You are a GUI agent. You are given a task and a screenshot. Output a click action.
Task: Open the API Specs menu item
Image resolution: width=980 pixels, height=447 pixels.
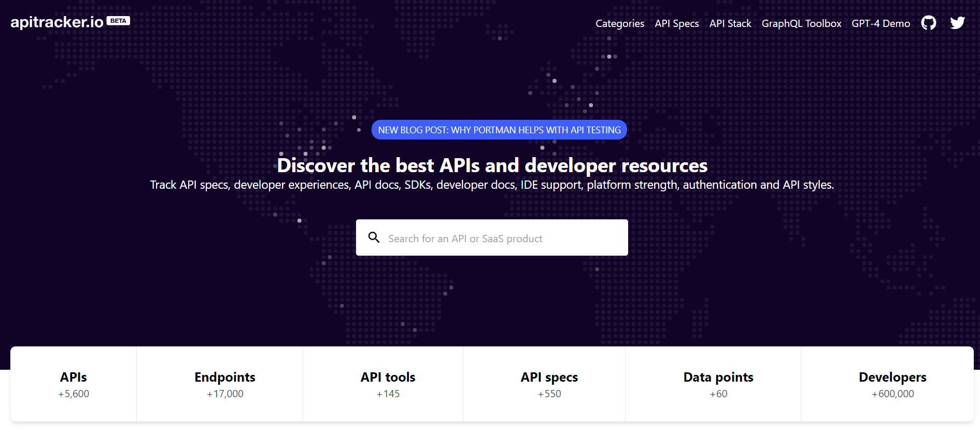click(677, 23)
